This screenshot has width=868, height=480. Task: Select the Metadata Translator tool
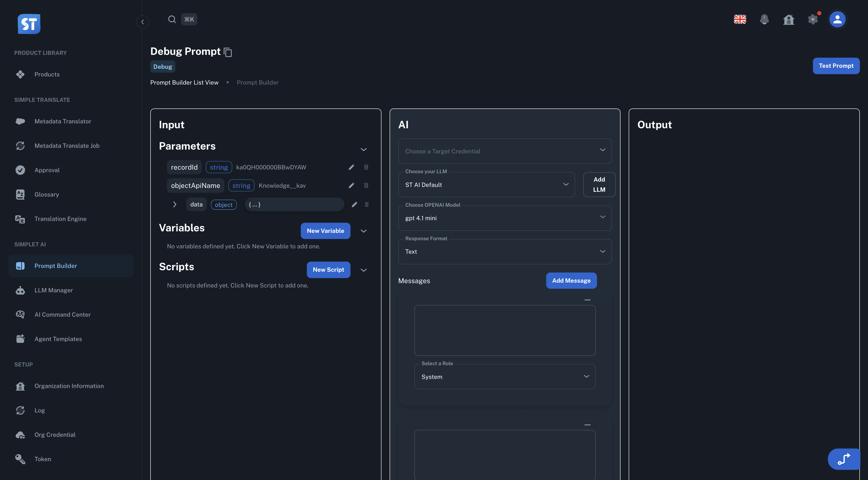click(63, 121)
